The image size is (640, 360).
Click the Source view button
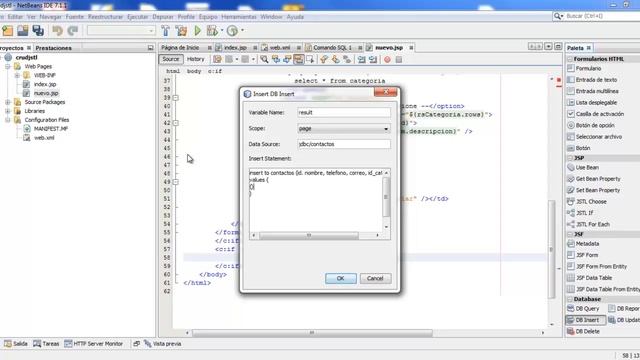(x=171, y=59)
